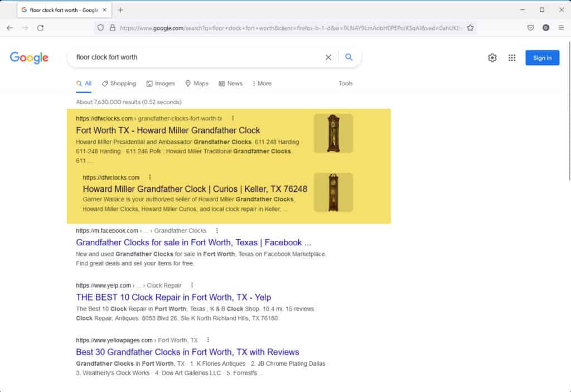This screenshot has height=392, width=571.
Task: Open 'Fort Worth TX - Howard Miller Grandfather Clock' link
Action: [168, 130]
